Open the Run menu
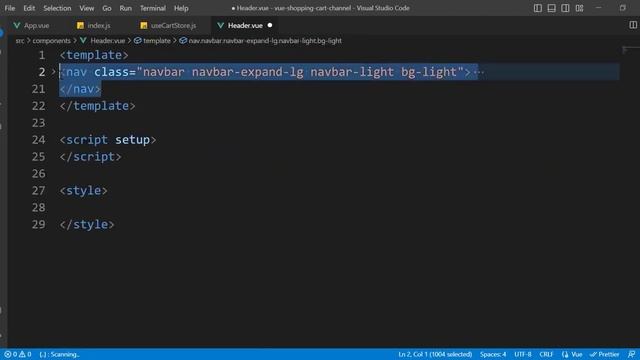 (x=125, y=8)
